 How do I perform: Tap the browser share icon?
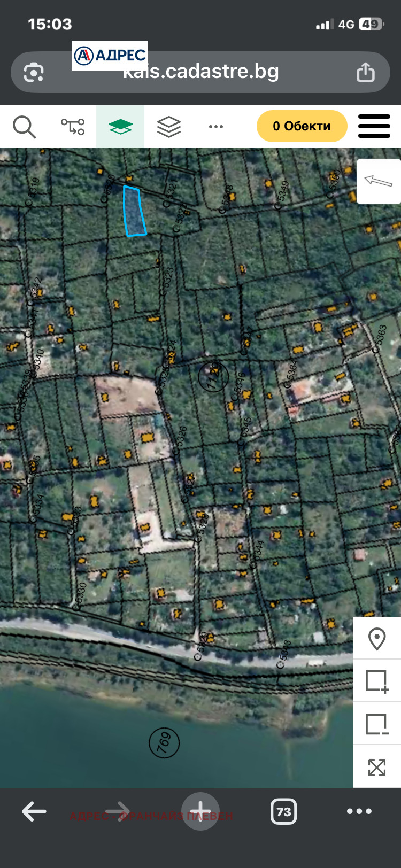coord(366,72)
